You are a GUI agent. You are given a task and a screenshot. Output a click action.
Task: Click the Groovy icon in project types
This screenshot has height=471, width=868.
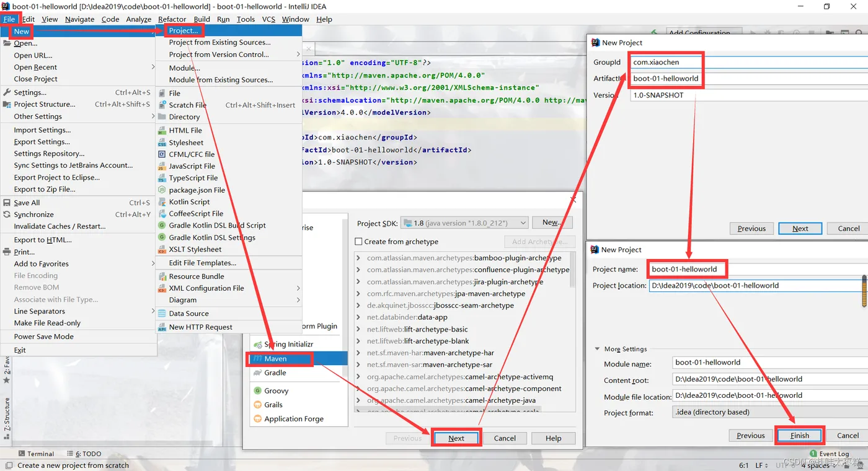[257, 390]
